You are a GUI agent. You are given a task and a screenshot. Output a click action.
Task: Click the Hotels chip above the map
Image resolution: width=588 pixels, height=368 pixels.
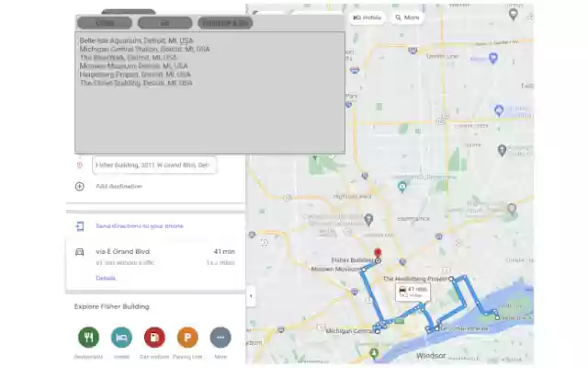click(367, 17)
